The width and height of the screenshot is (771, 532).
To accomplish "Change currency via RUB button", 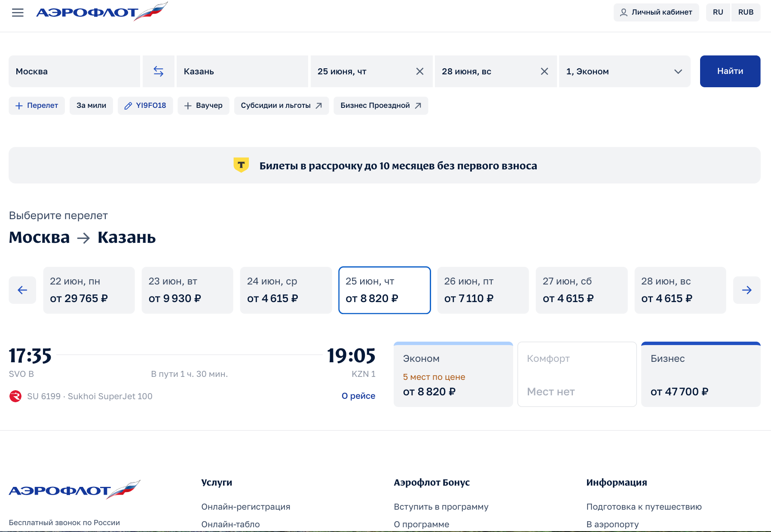I will pyautogui.click(x=746, y=12).
